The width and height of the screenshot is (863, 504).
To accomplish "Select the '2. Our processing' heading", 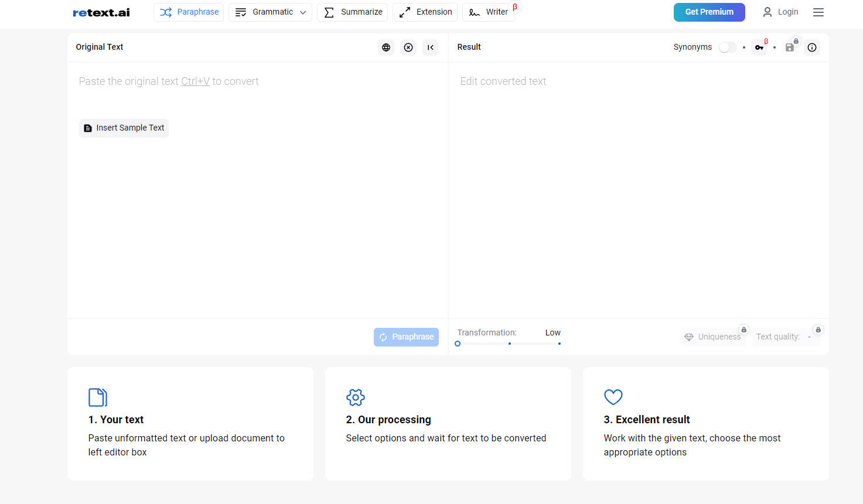I will [x=388, y=420].
